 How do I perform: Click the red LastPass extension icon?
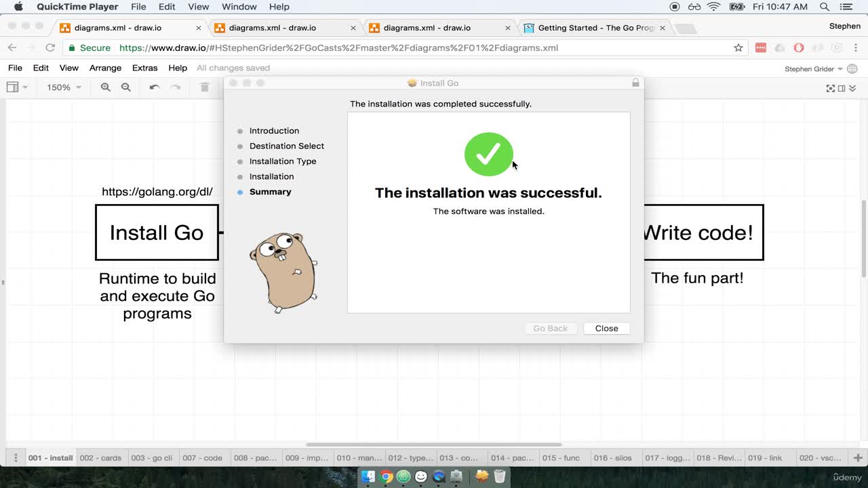761,47
